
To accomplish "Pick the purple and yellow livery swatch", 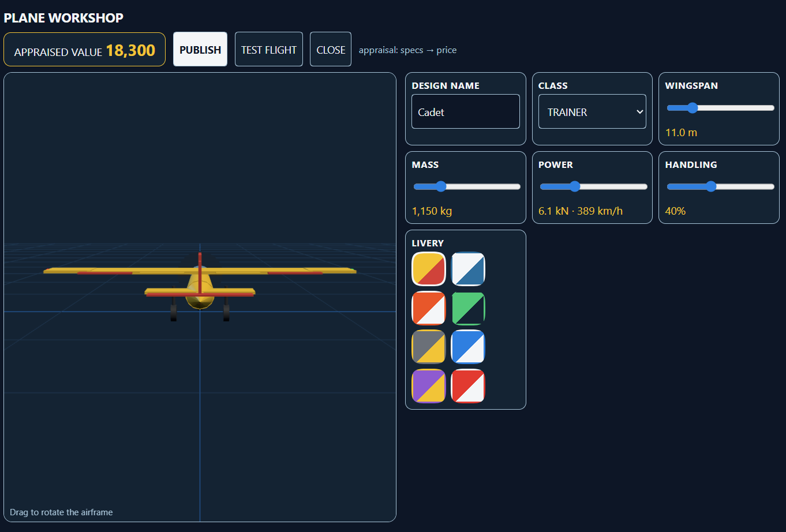I will pos(429,386).
